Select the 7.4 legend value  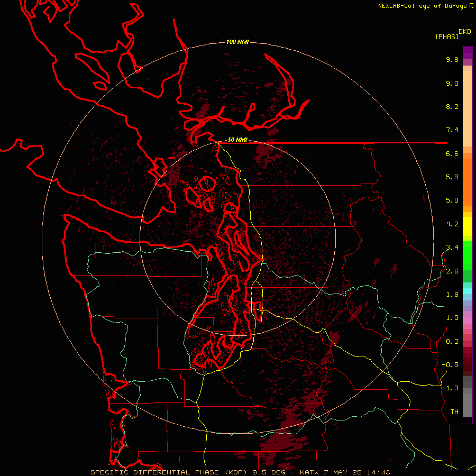452,130
